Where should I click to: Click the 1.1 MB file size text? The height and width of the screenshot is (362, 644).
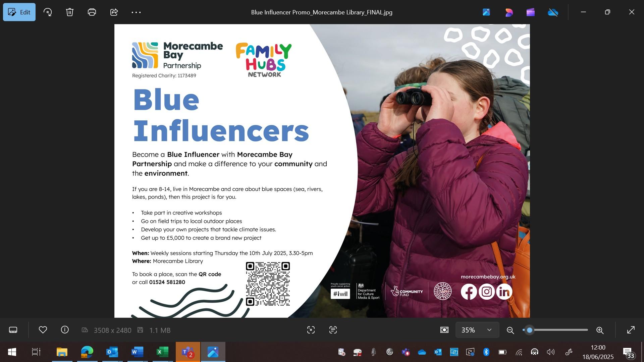click(160, 330)
